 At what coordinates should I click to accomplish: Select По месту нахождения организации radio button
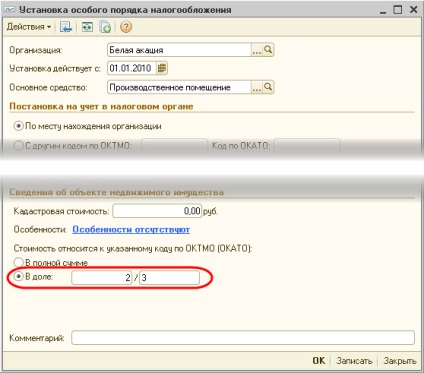click(18, 126)
